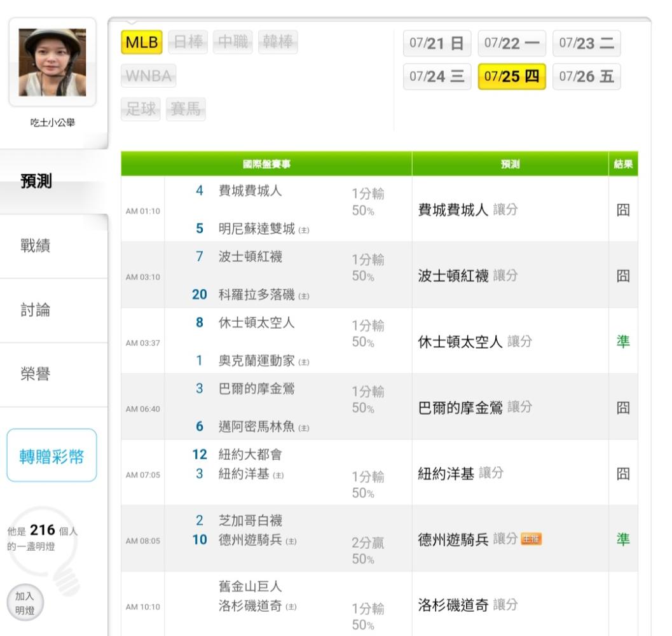Select the MLB league tab

pos(141,42)
